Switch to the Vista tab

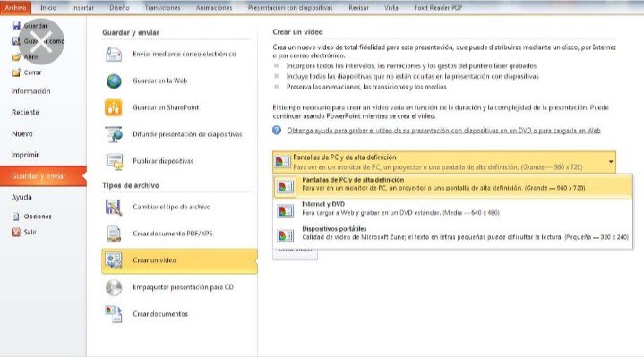tap(391, 8)
